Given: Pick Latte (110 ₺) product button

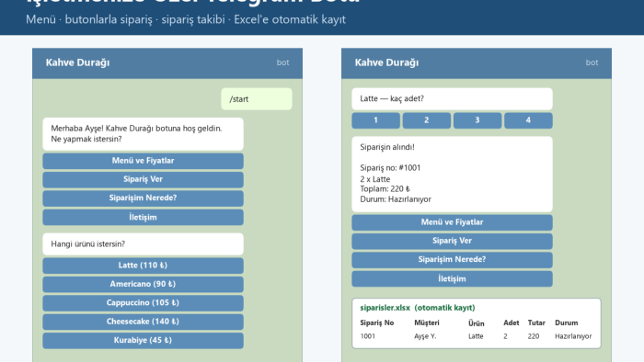Looking at the screenshot, I should (143, 266).
